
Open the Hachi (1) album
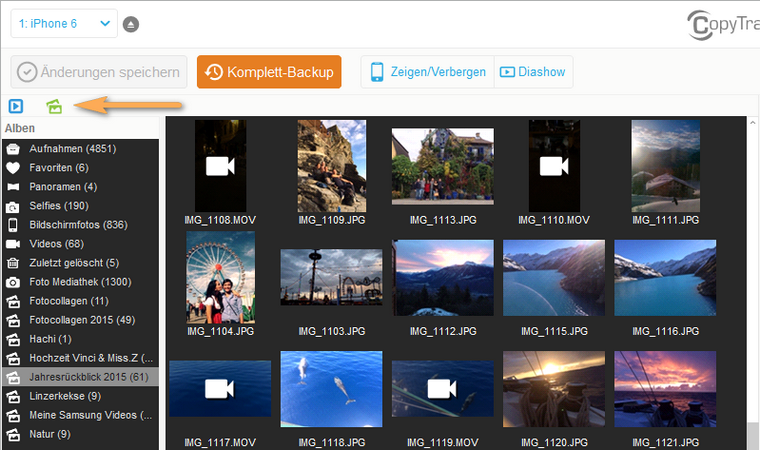pyautogui.click(x=80, y=339)
